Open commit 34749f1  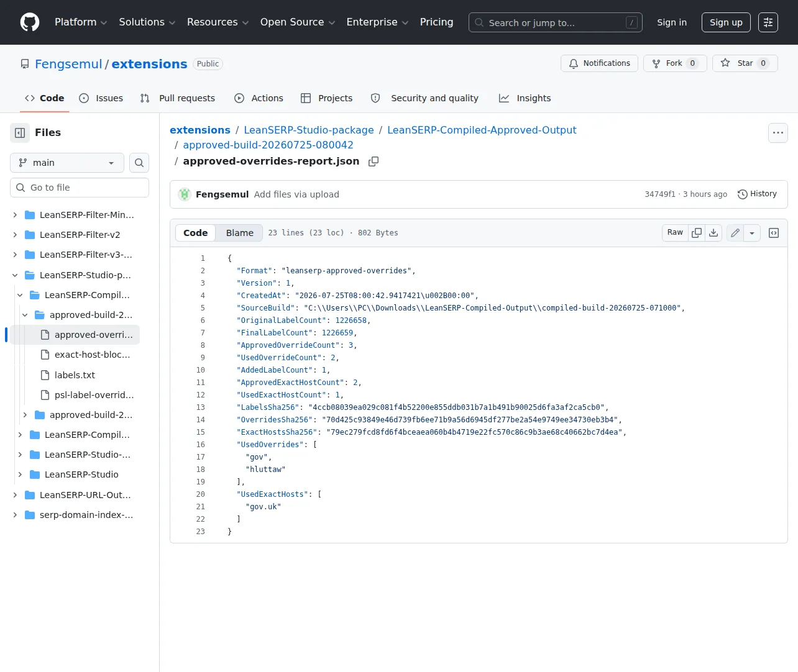(660, 194)
